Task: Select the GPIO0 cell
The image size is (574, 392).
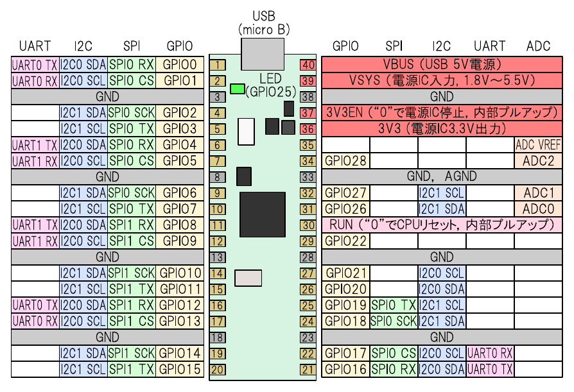Action: [x=180, y=64]
